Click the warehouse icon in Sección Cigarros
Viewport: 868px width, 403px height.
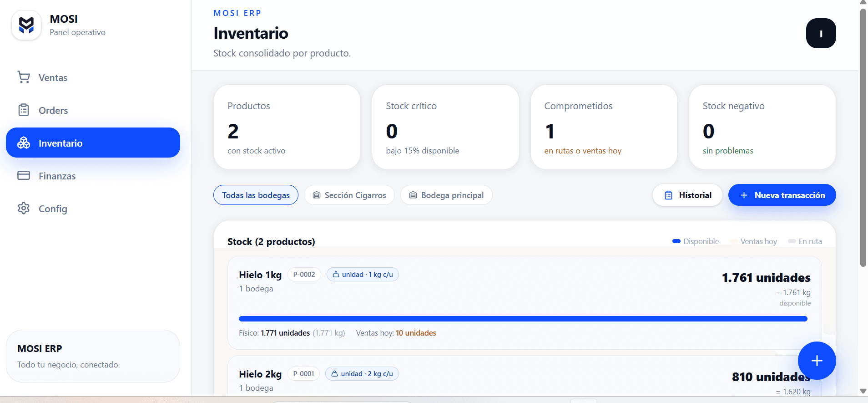[x=317, y=195]
